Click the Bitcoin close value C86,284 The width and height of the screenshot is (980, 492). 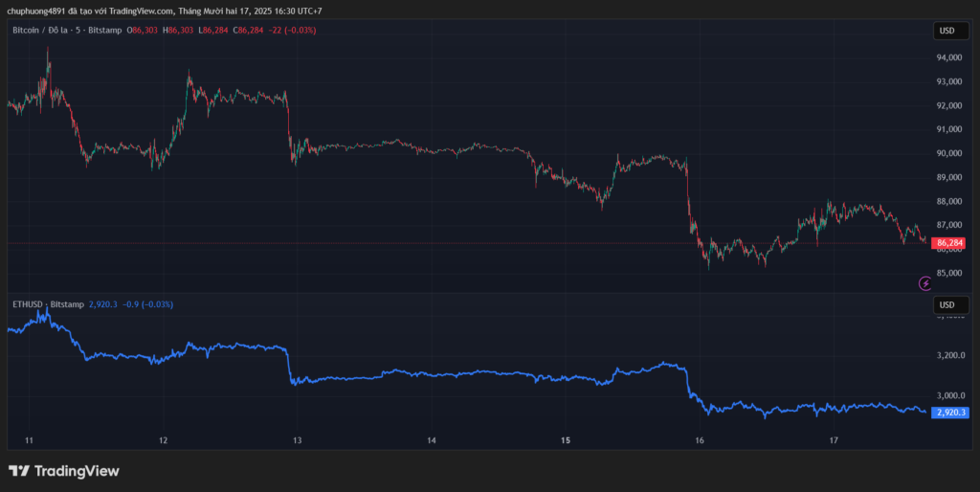pos(250,31)
